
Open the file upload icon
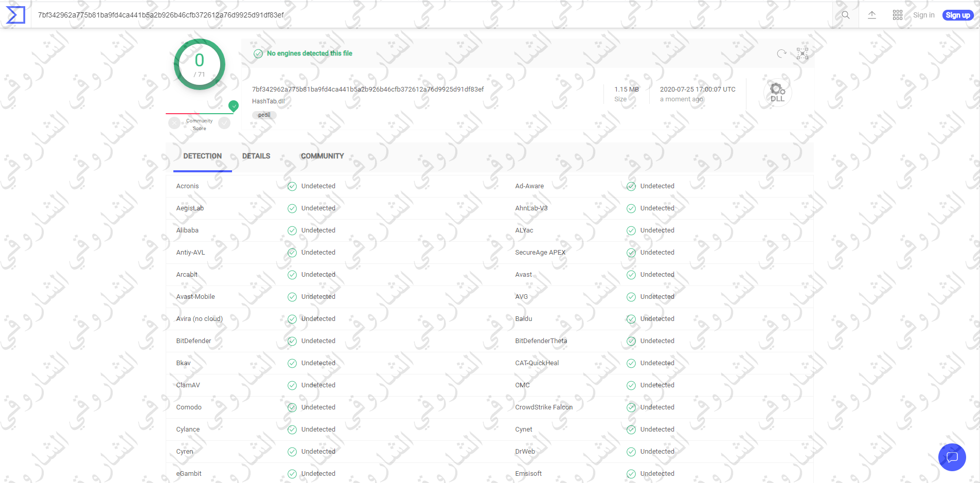coord(872,15)
